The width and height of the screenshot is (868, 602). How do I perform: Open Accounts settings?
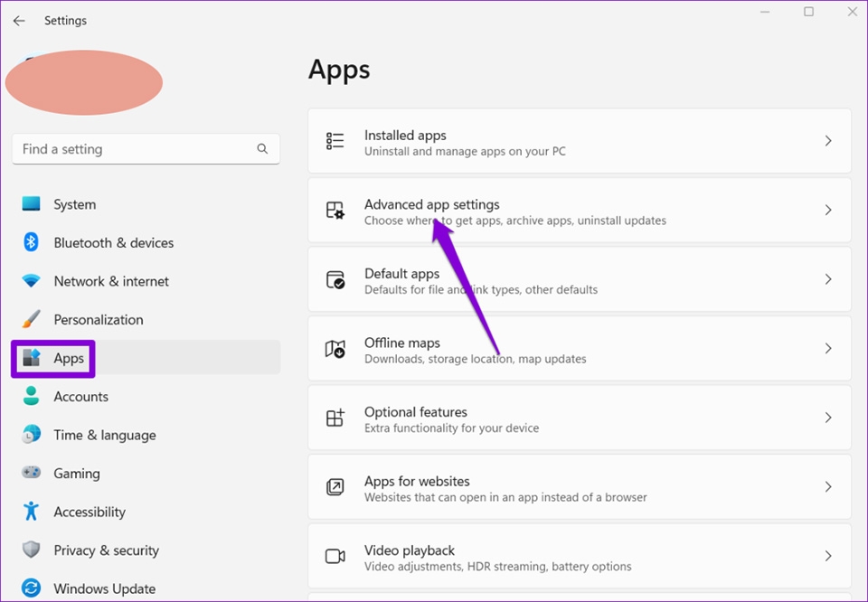(x=146, y=396)
